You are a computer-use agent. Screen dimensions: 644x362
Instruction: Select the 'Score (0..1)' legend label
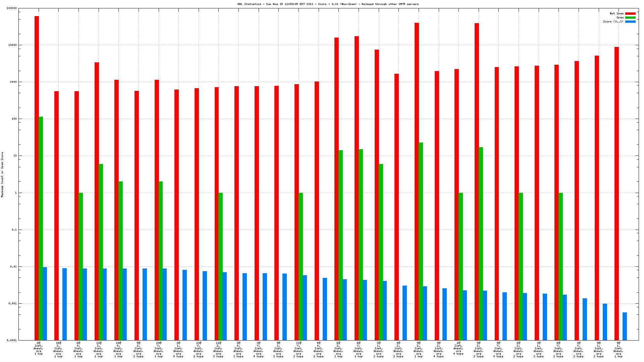[613, 22]
